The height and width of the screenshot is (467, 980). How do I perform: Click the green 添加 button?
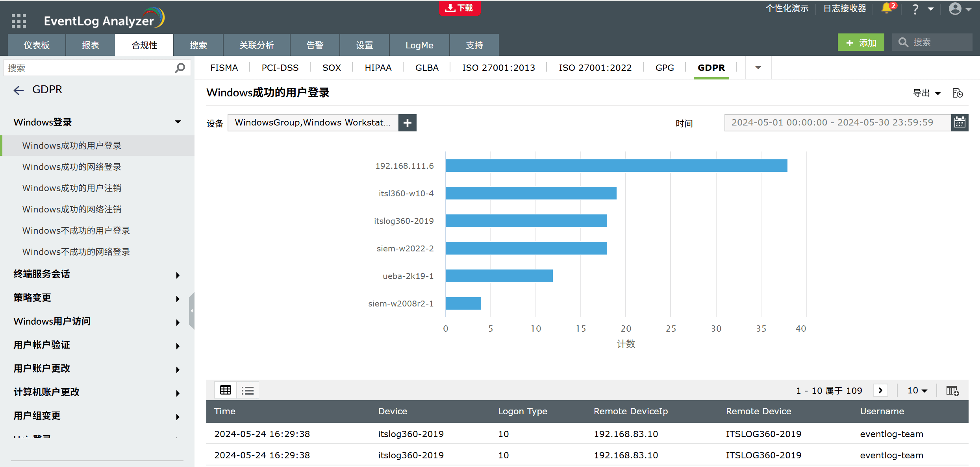click(x=861, y=42)
